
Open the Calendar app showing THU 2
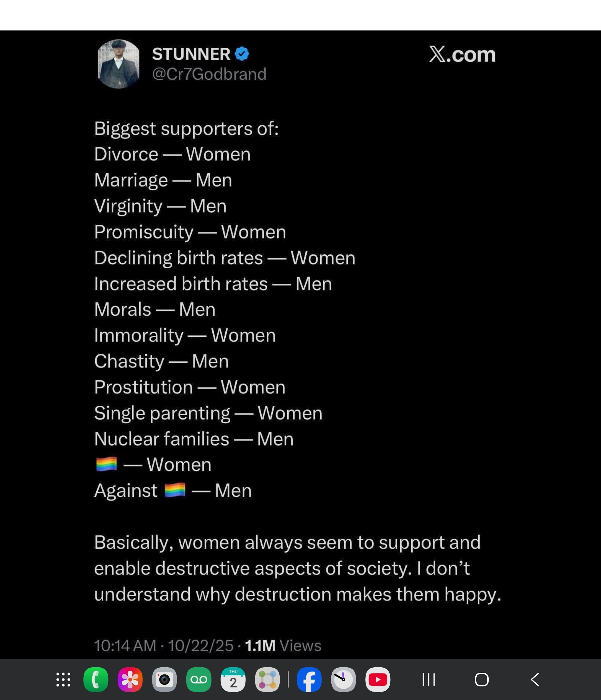(x=233, y=679)
